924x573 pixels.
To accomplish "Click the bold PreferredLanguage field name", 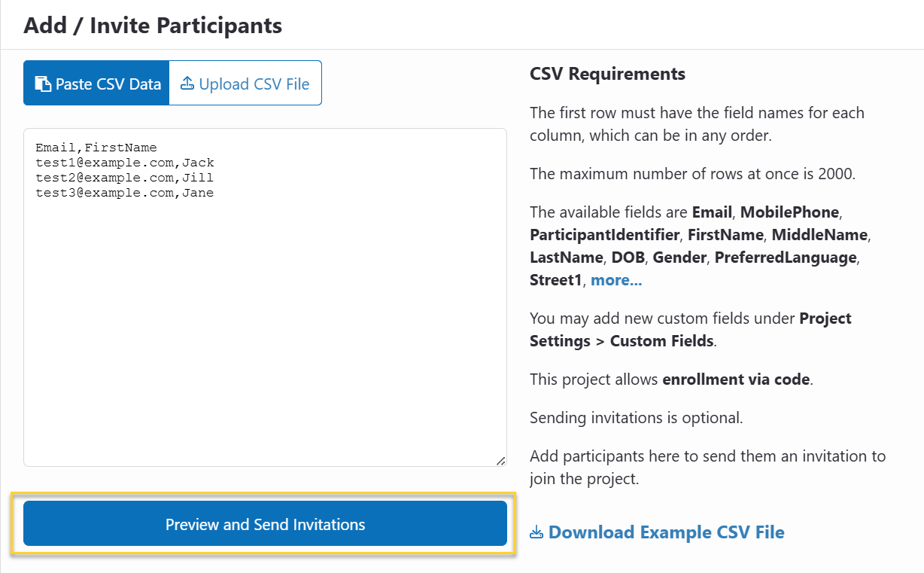I will click(786, 258).
